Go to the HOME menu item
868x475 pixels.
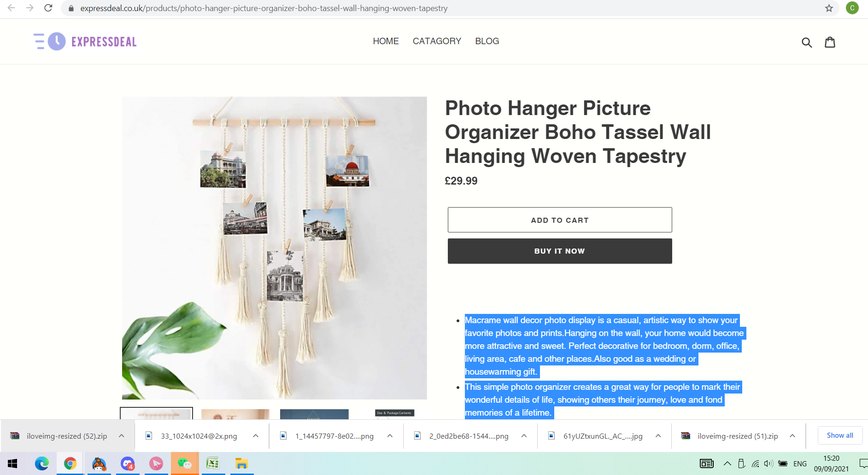(386, 41)
